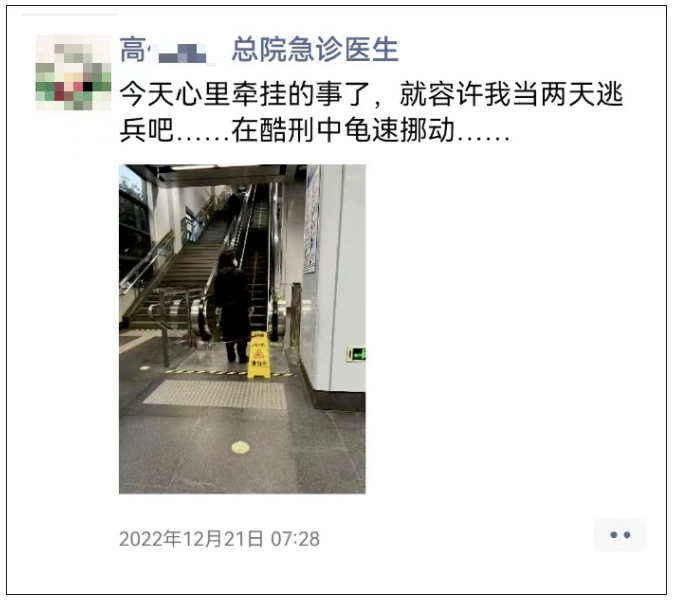Click the white pillar in the photo
Image resolution: width=674 pixels, height=602 pixels.
pos(342,275)
